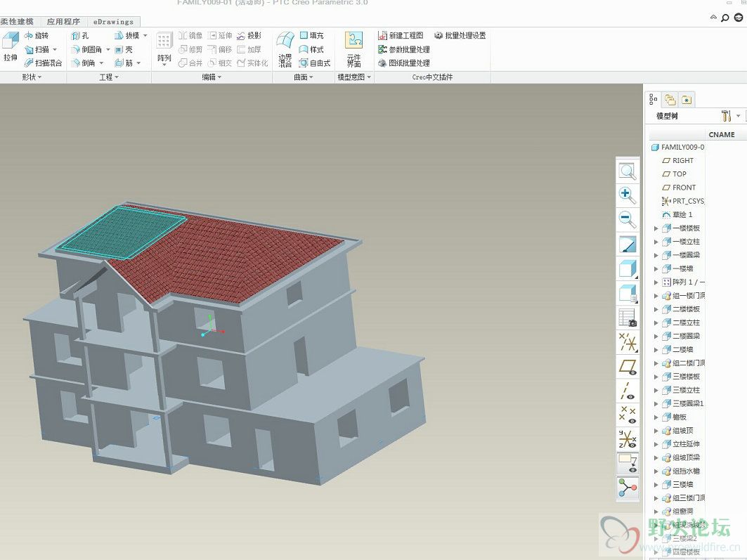Click the Refit zoom icon
This screenshot has width=747, height=560.
628,171
